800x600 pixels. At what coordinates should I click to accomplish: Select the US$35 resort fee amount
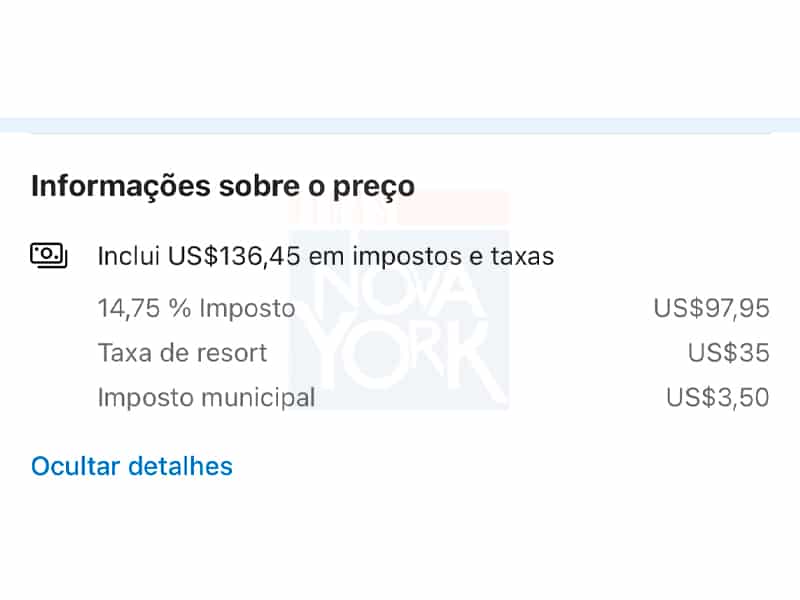(728, 353)
